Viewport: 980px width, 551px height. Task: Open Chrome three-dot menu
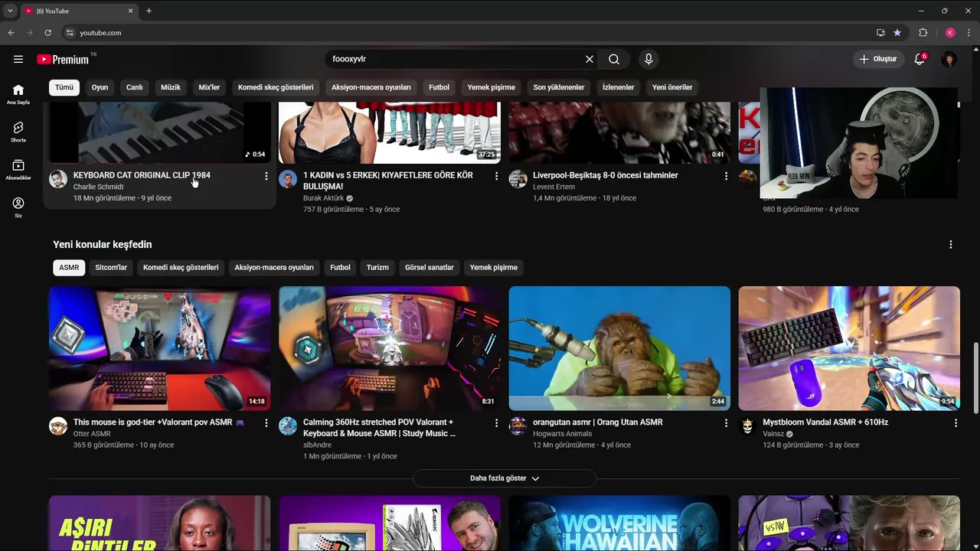[969, 33]
